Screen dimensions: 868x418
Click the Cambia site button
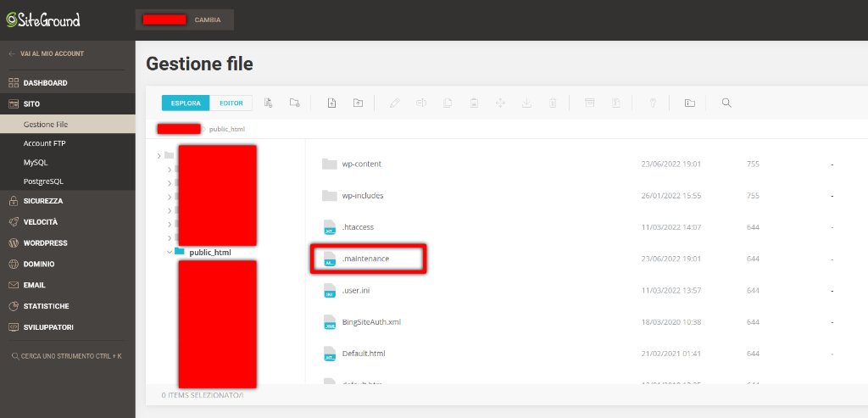208,20
